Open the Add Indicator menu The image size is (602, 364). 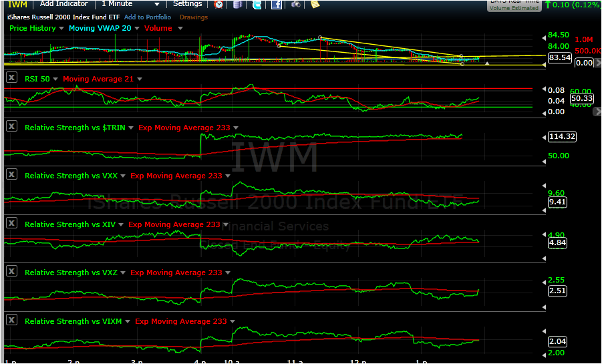coord(64,4)
